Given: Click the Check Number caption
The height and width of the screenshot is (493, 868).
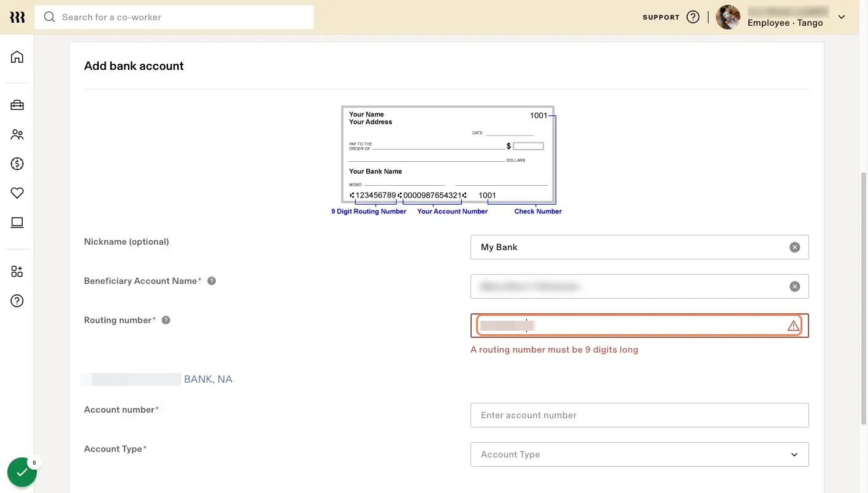Looking at the screenshot, I should click(538, 212).
